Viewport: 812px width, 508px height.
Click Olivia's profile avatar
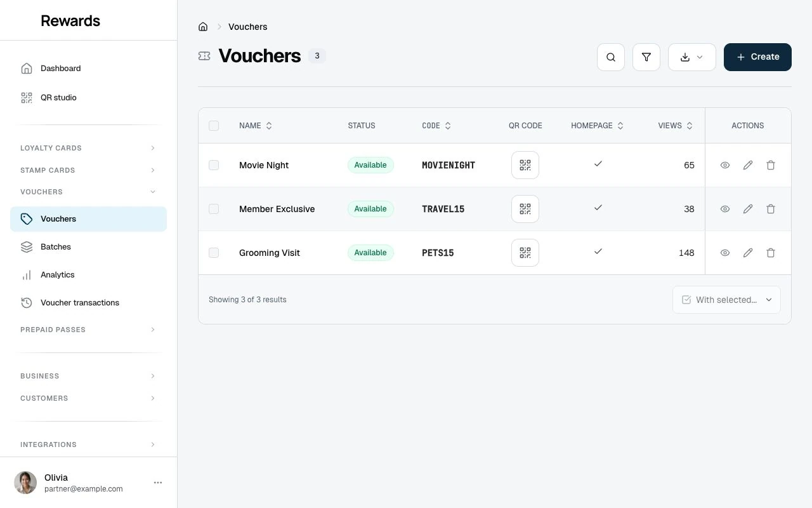coord(25,483)
